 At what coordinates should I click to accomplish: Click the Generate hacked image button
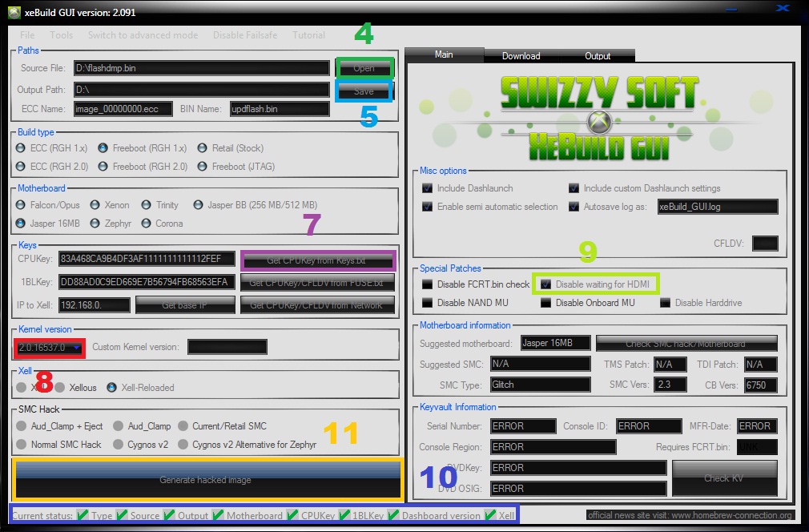pos(207,479)
